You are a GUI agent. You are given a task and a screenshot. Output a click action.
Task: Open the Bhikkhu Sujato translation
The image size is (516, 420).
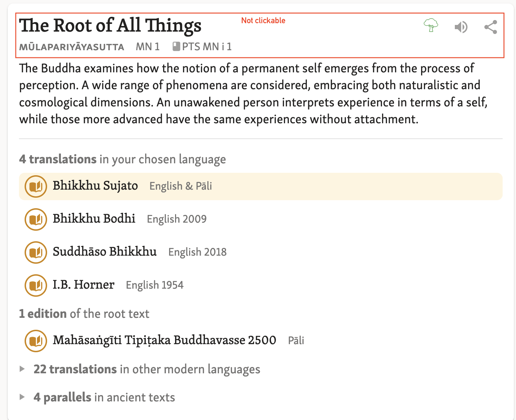[x=261, y=186]
